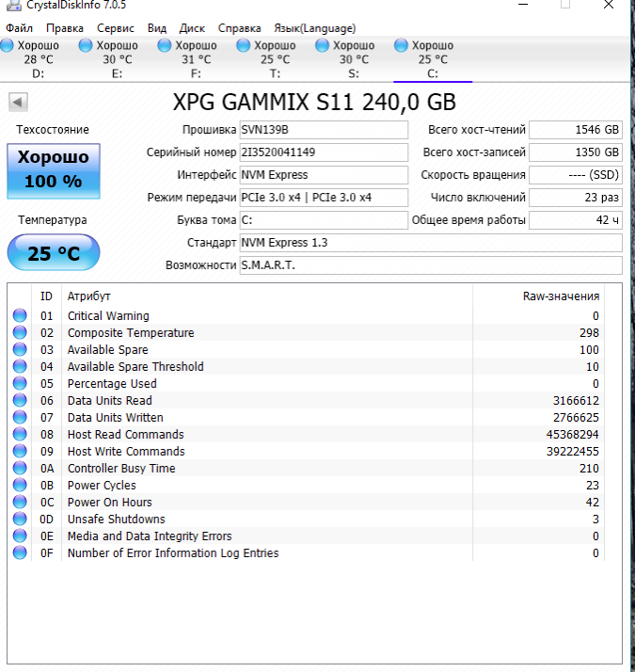
Task: Select disk E: in the drive bar
Action: tap(109, 59)
